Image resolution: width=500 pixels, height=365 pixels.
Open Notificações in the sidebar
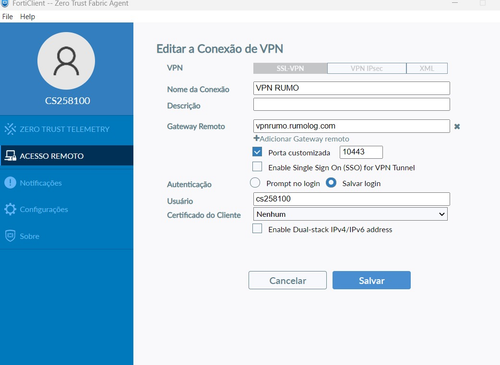[67, 183]
